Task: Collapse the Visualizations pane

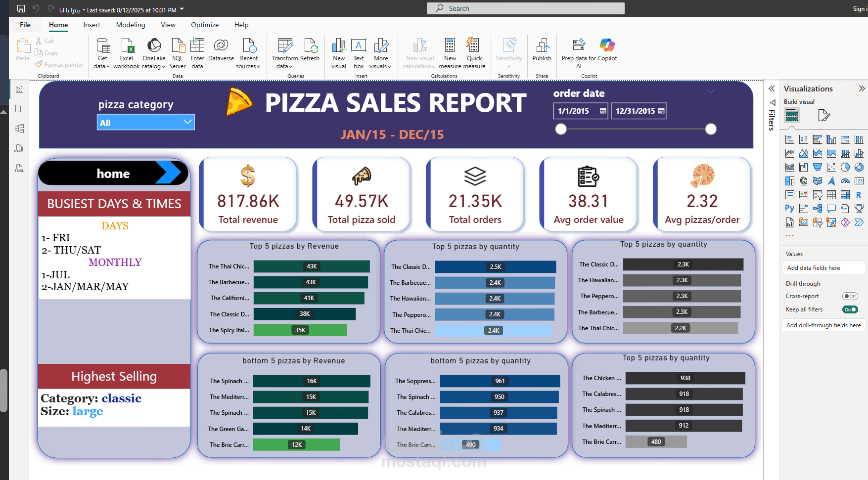Action: tap(862, 88)
